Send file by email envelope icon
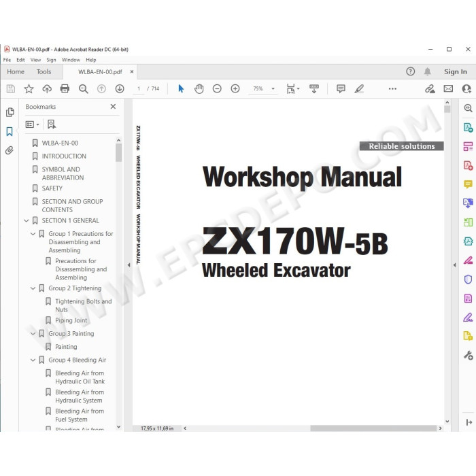Viewport: 476px width, 476px height. (448, 88)
